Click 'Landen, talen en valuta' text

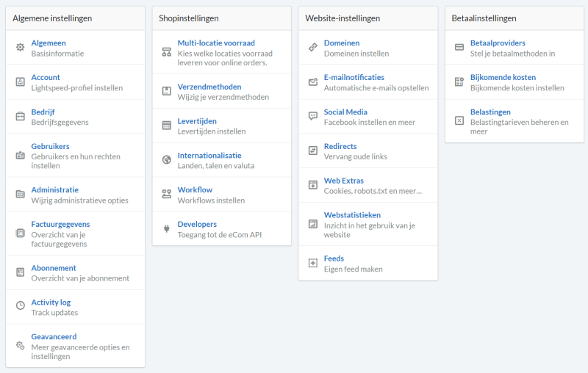pyautogui.click(x=215, y=166)
